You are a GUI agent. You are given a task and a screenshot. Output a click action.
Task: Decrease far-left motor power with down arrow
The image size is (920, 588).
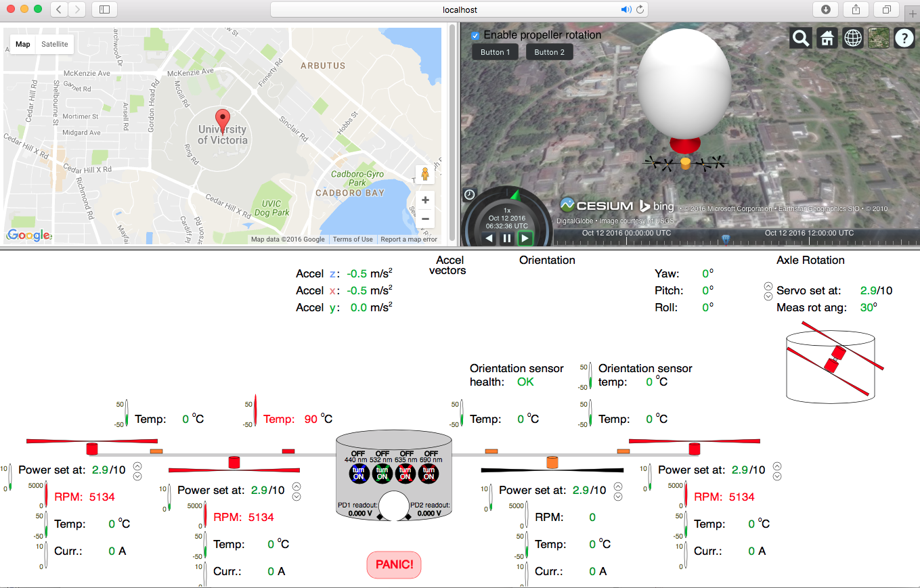tap(137, 476)
